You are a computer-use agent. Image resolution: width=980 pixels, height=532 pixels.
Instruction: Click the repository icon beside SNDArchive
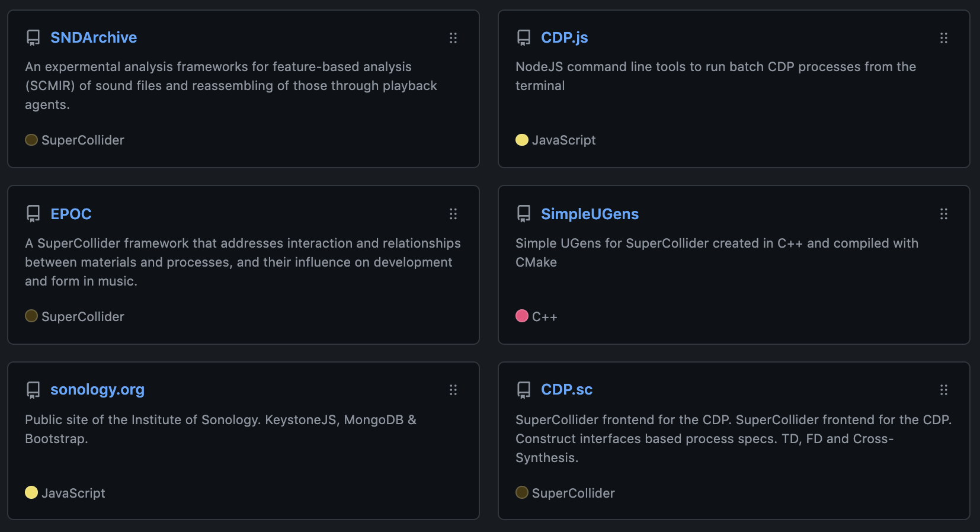(x=33, y=38)
